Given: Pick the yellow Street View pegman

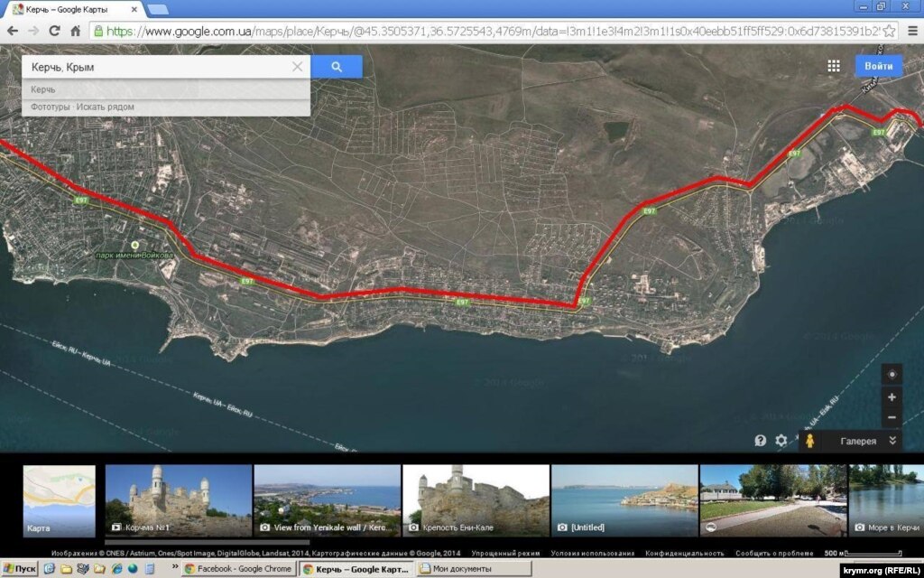Looking at the screenshot, I should pos(810,441).
